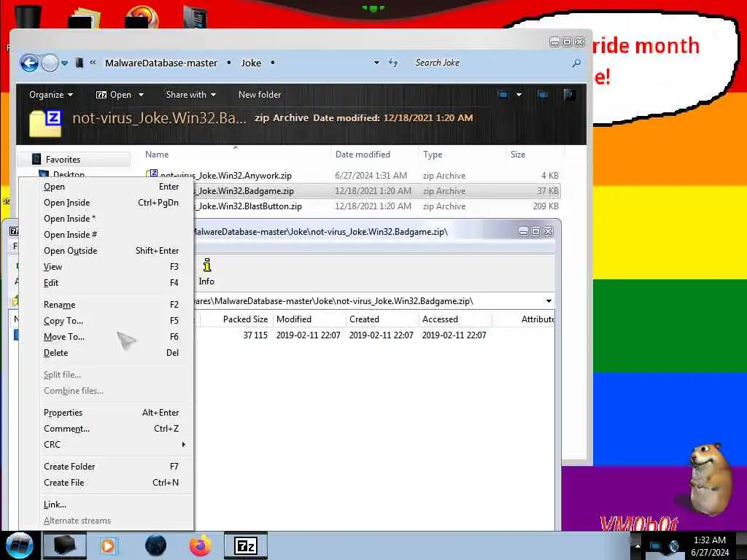Choose Properties in the context menu
This screenshot has width=747, height=560.
pyautogui.click(x=111, y=413)
